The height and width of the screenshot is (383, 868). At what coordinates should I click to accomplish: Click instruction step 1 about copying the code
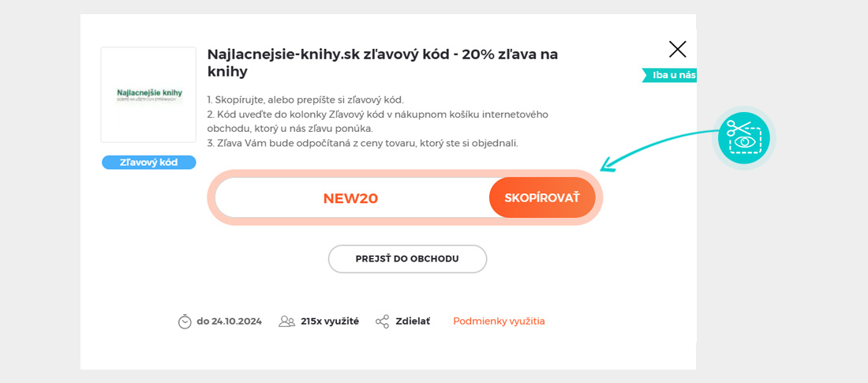(305, 100)
